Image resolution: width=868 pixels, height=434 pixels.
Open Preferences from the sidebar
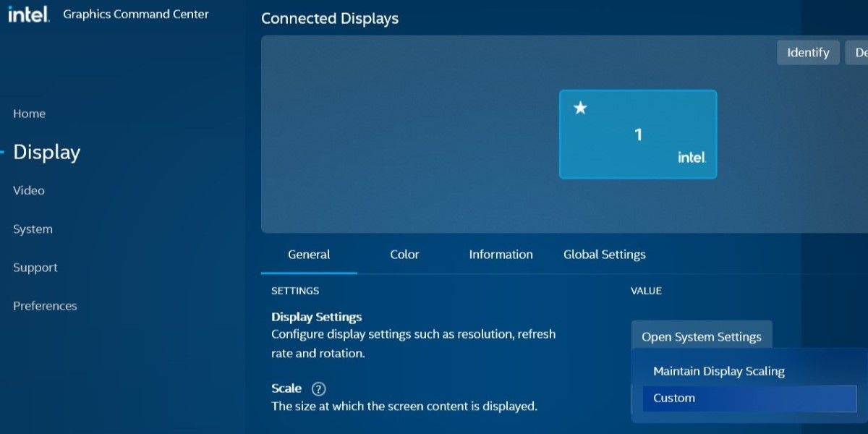point(45,305)
